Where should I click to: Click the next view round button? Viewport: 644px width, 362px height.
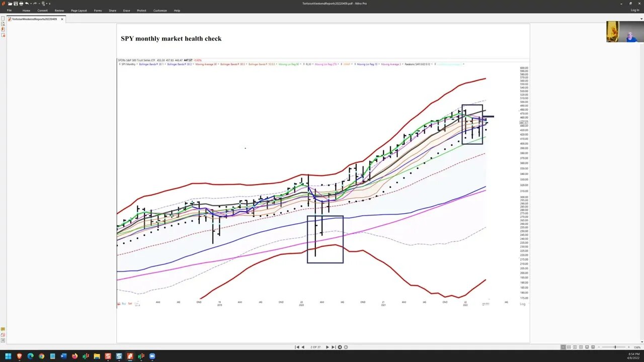tap(346, 347)
